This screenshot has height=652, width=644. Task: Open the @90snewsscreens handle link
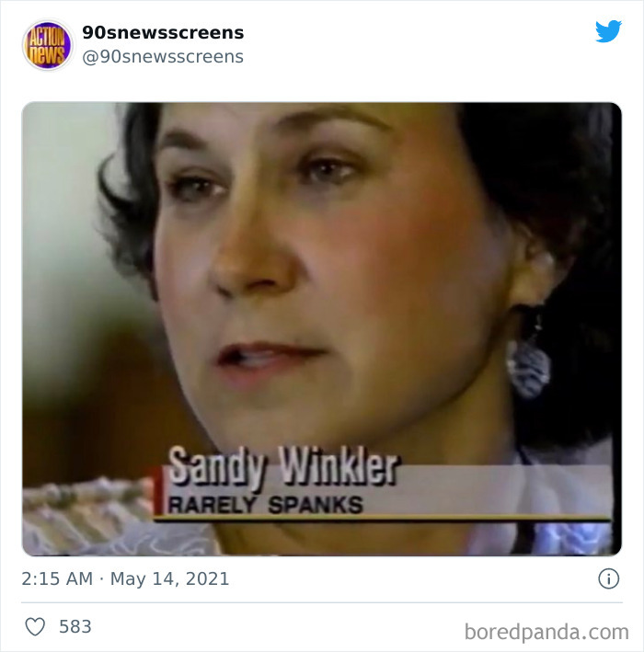coord(163,56)
